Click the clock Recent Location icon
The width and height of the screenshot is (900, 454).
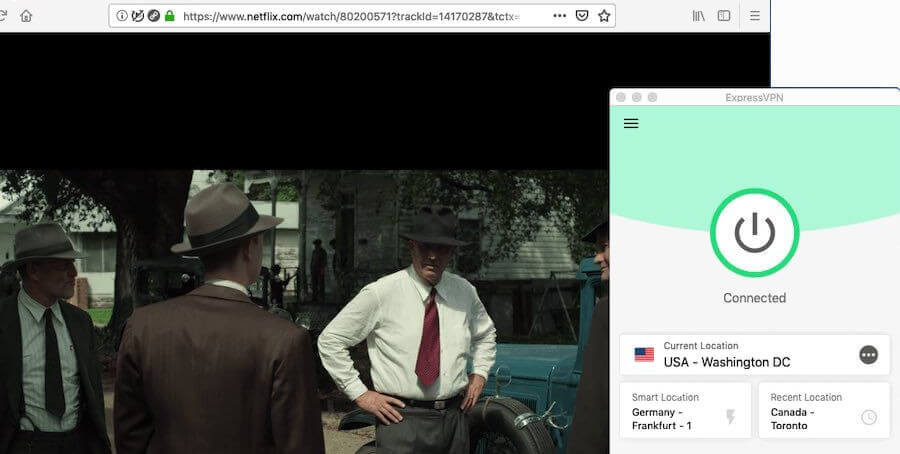click(x=869, y=417)
